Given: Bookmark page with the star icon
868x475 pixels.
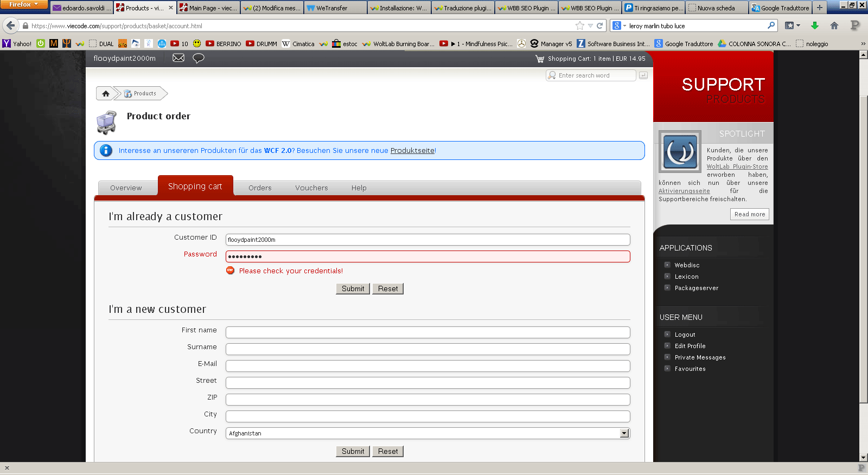Looking at the screenshot, I should [x=579, y=25].
